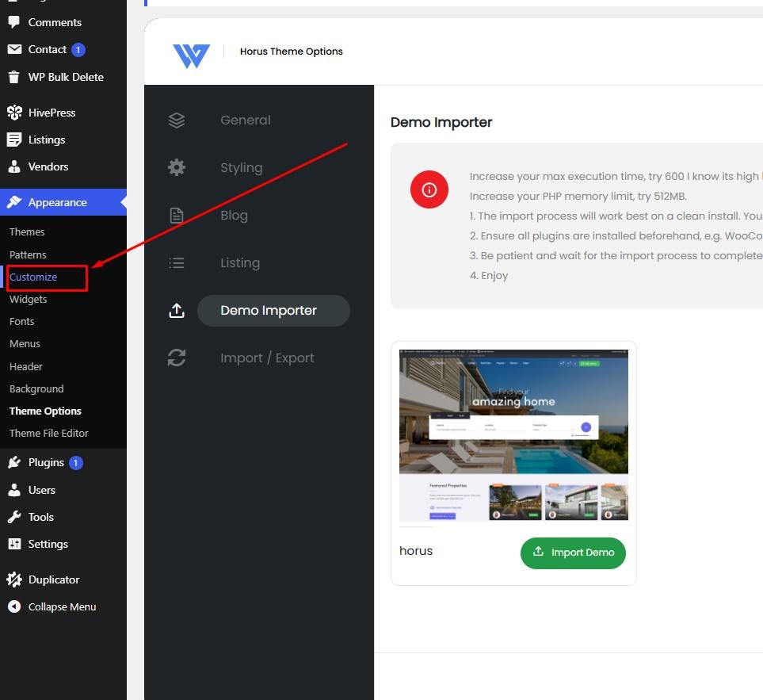This screenshot has width=763, height=700.
Task: Click the '4. Enjoy' instruction line
Action: (489, 276)
